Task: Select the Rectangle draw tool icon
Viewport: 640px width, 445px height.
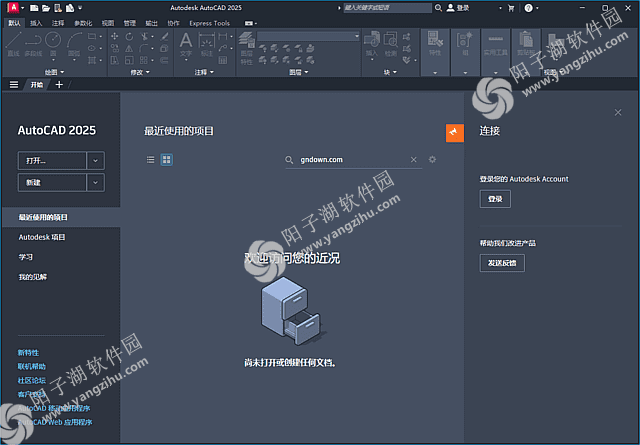Action: coord(92,36)
